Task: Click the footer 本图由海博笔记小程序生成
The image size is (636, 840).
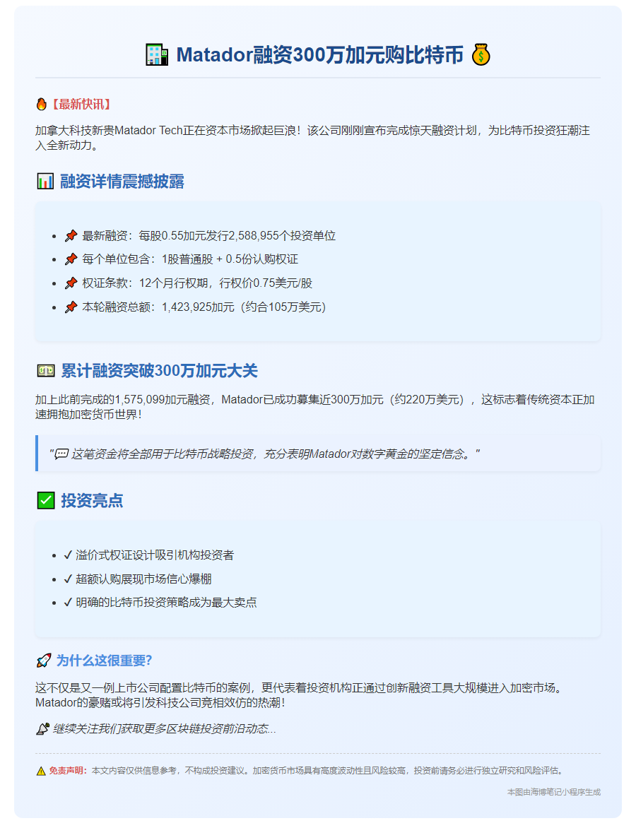Action: 554,793
